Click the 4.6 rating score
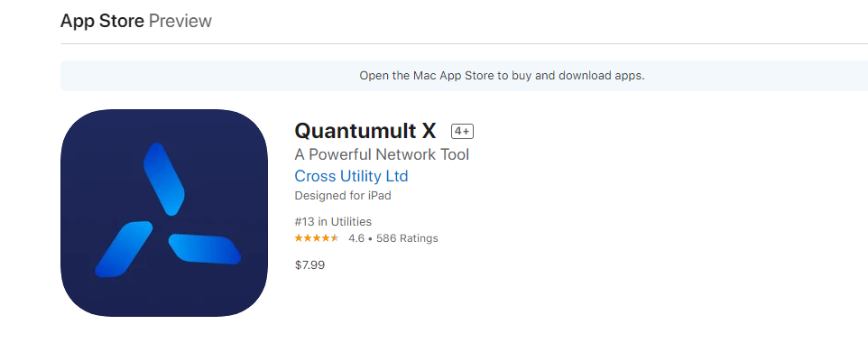The height and width of the screenshot is (343, 868). 356,238
